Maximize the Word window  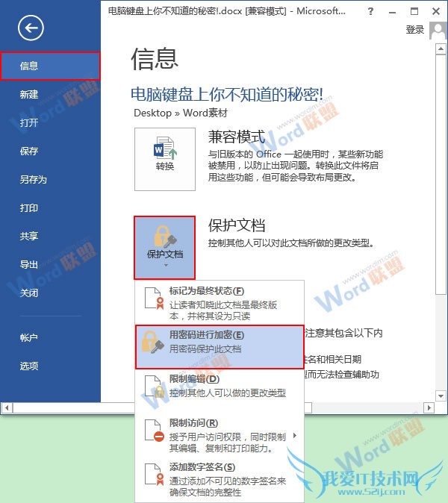click(414, 11)
